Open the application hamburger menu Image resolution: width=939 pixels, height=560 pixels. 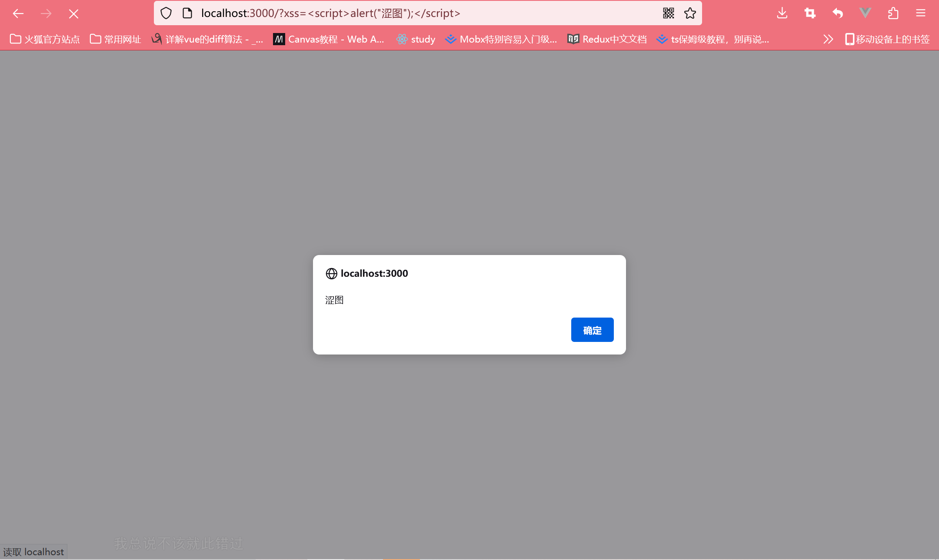pos(921,13)
